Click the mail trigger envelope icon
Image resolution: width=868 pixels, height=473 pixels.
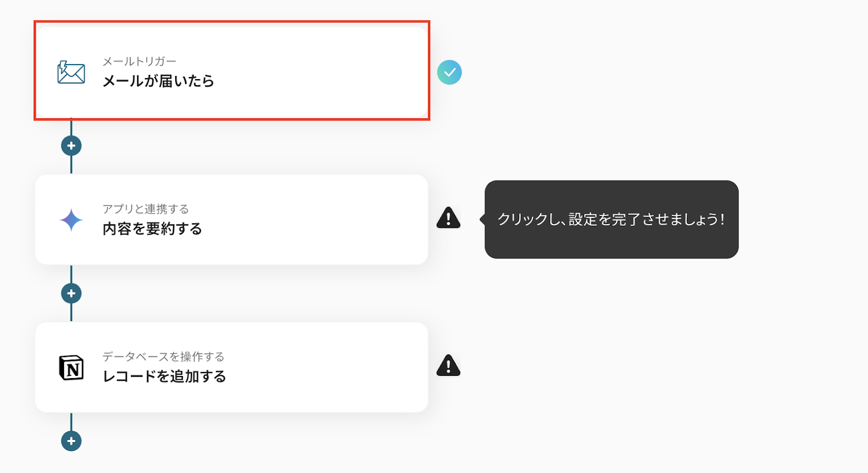coord(71,72)
